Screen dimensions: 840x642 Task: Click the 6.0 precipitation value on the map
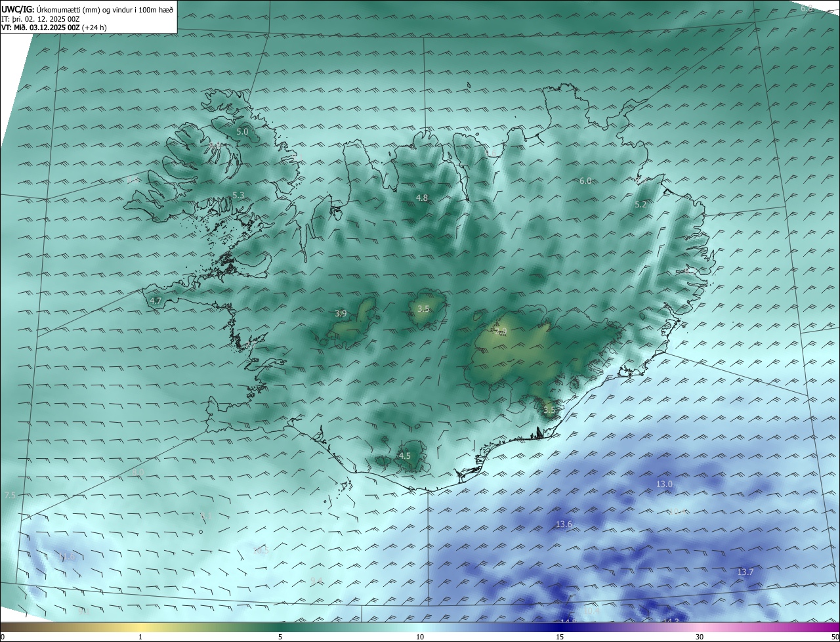coord(585,181)
